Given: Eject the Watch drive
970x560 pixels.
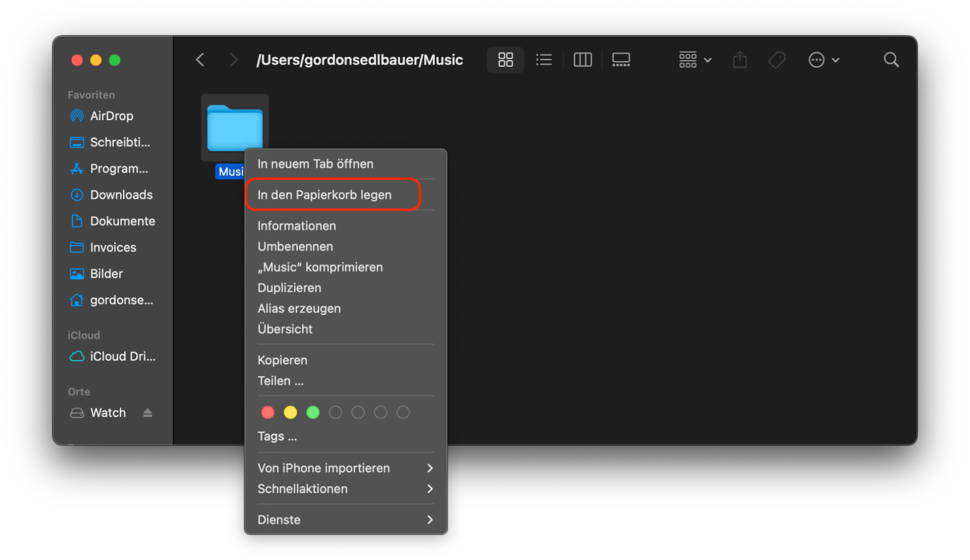Looking at the screenshot, I should click(148, 413).
